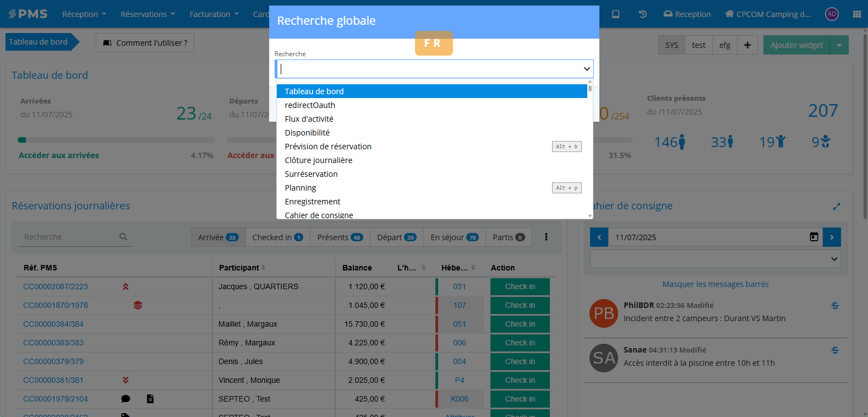Click strikethrough icon on PhilBDR message

coord(834,306)
